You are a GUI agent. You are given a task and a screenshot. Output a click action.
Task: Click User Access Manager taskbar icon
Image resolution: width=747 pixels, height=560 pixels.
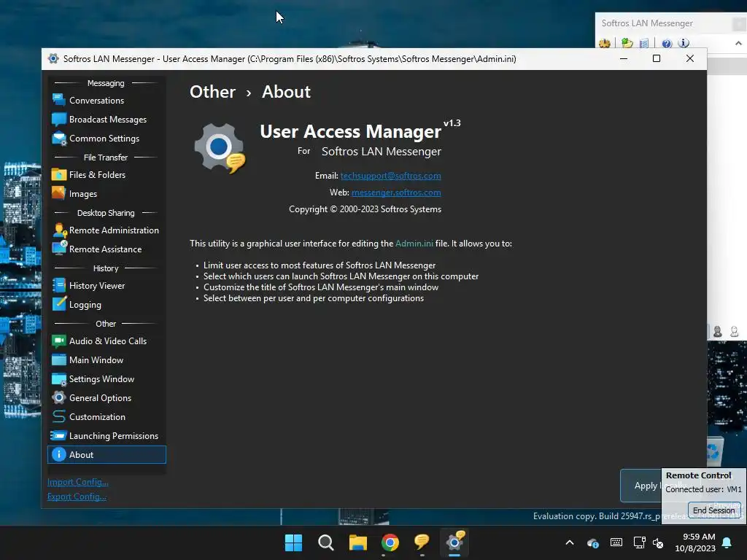point(454,542)
